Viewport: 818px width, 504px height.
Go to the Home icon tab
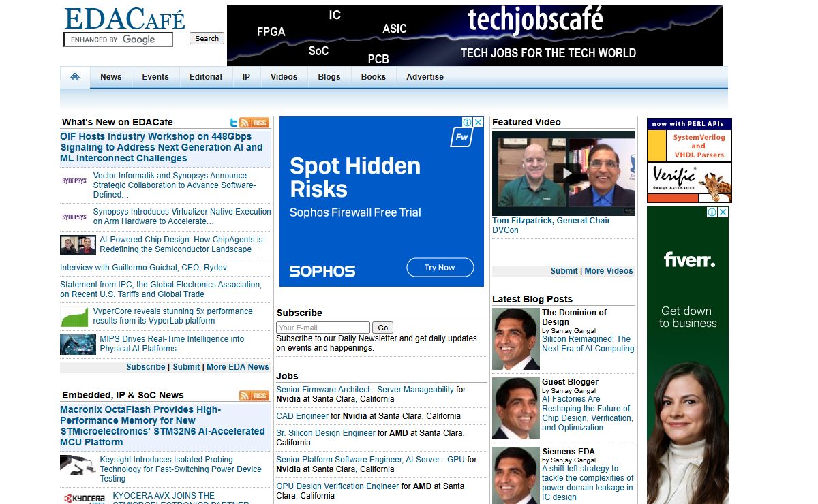point(75,77)
